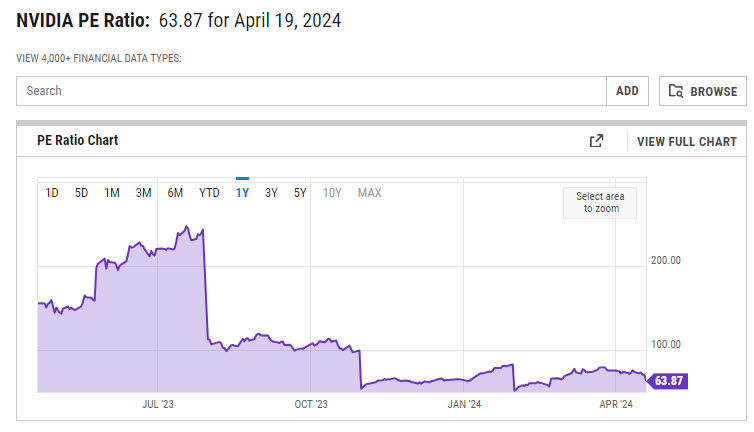Viewport: 754px width, 432px height.
Task: Click the ADD button
Action: tap(627, 91)
